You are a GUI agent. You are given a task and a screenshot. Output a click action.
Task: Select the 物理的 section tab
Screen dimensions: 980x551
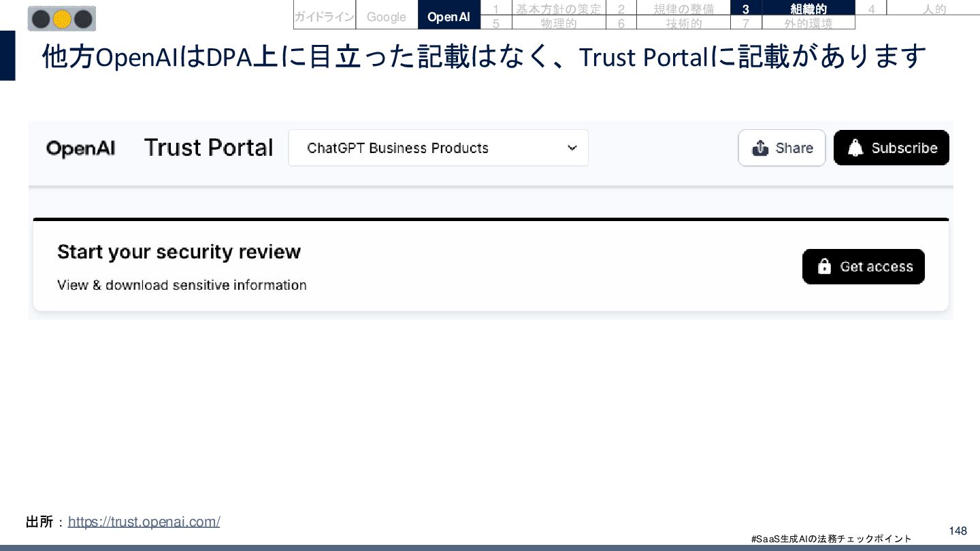[558, 23]
